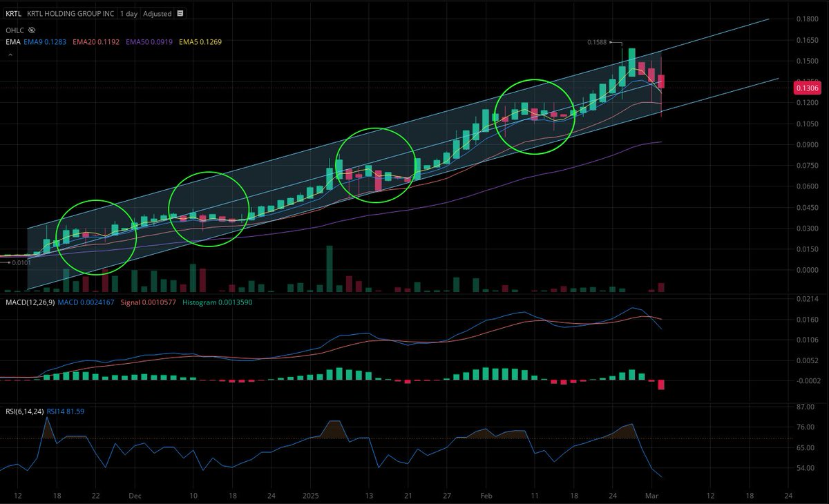
Task: Click the 0.0450 price axis label
Action: (808, 207)
